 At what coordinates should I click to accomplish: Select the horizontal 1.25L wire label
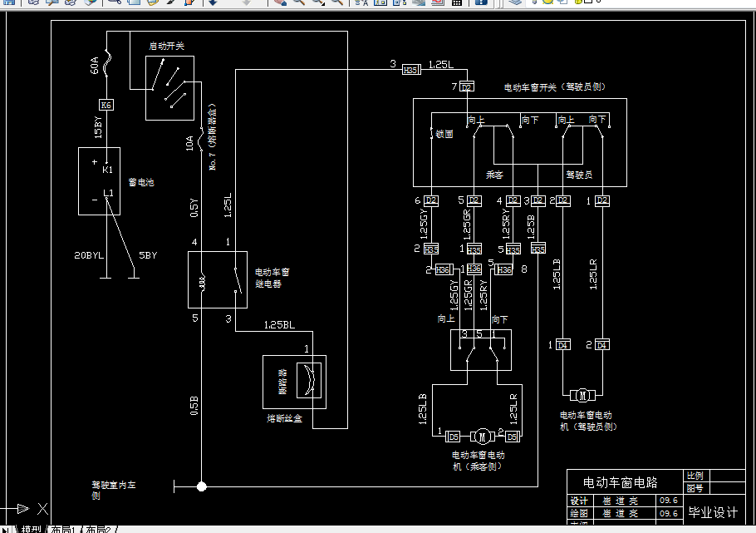coord(440,64)
